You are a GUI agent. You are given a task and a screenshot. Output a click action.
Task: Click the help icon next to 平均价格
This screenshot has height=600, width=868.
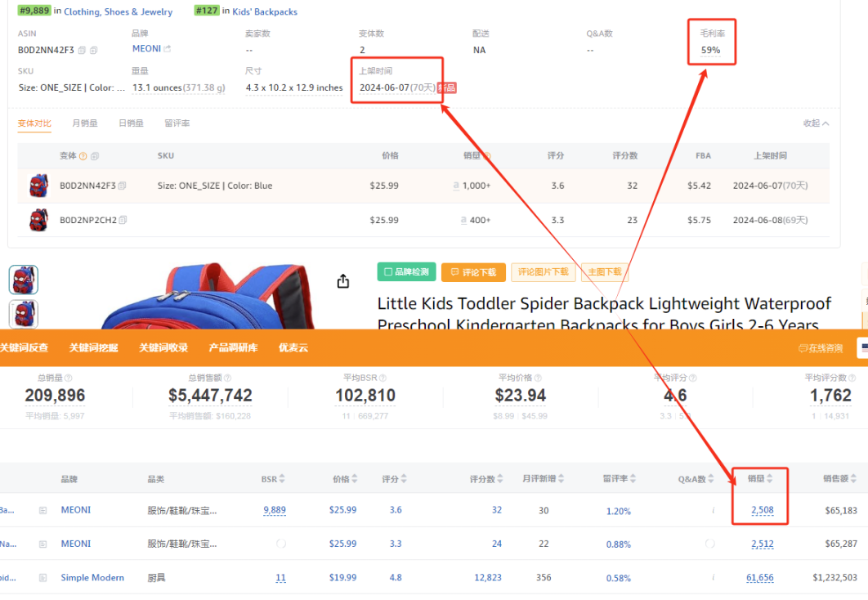[538, 378]
